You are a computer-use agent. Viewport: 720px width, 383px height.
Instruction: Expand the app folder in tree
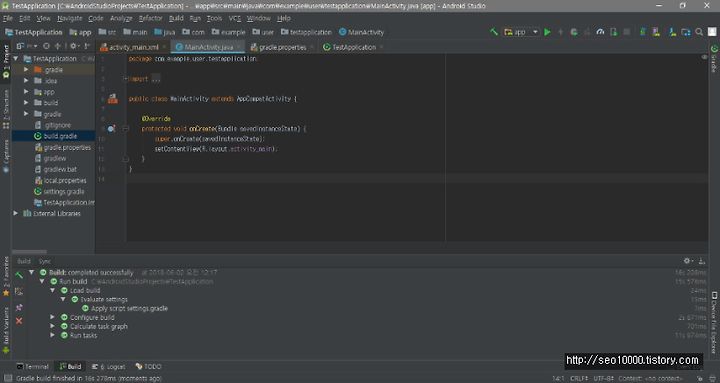pos(26,91)
